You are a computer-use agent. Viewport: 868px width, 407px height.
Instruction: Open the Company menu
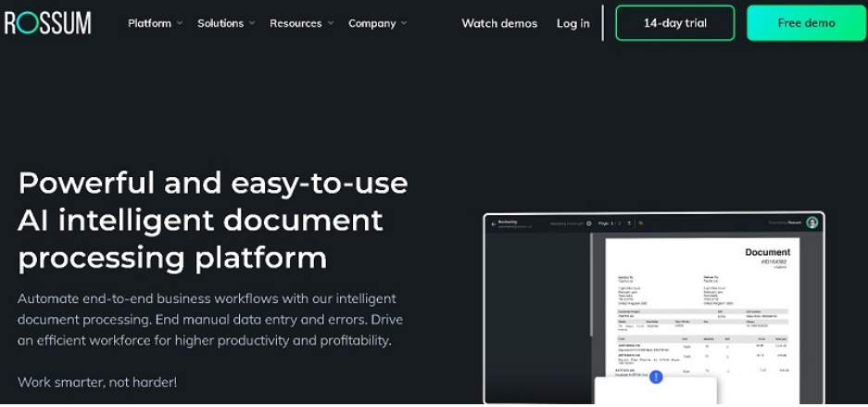coord(372,23)
